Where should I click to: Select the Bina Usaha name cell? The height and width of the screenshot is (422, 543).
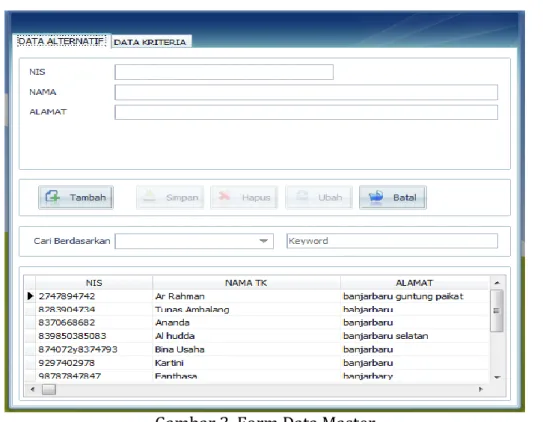(246, 349)
